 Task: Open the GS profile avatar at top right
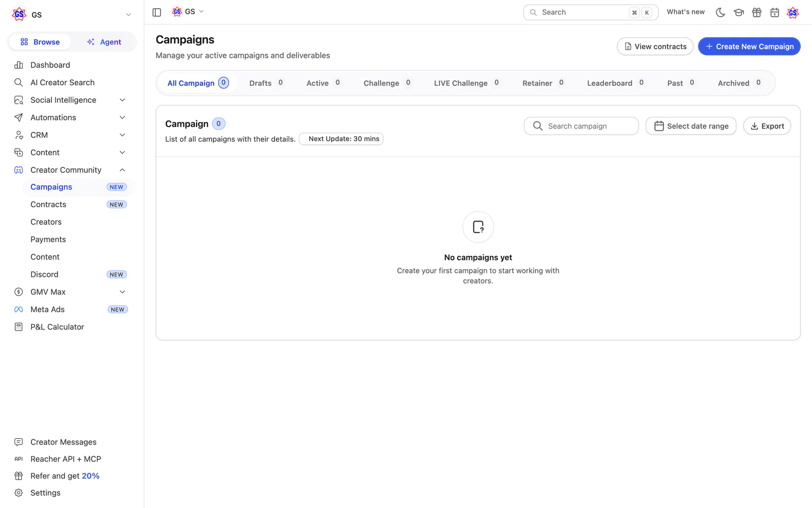pyautogui.click(x=793, y=12)
